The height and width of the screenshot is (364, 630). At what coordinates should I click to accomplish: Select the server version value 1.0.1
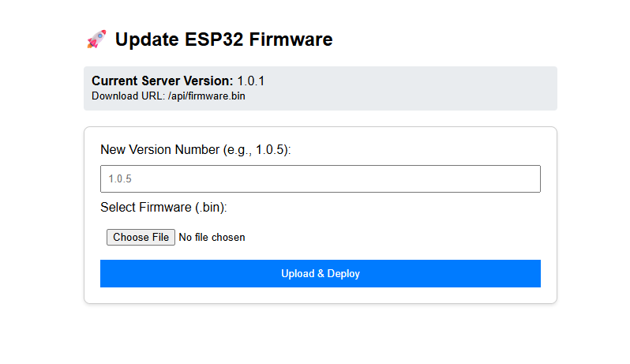251,81
